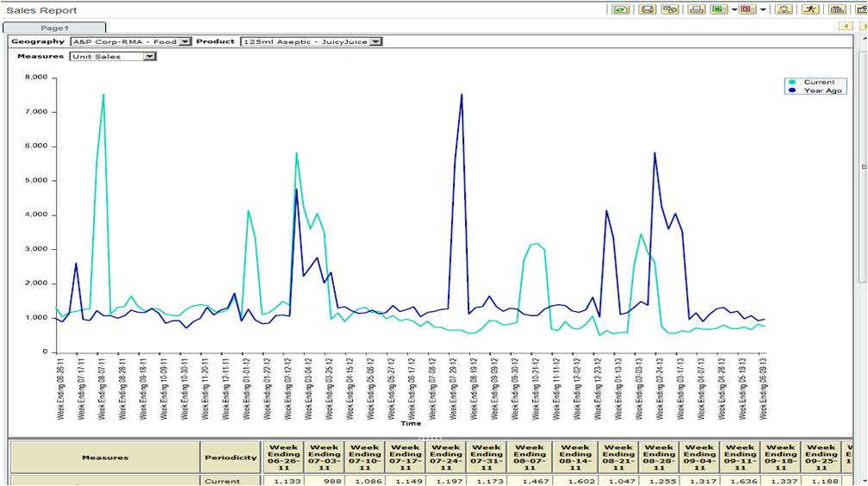Image resolution: width=868 pixels, height=486 pixels.
Task: Click the printer icon in the toolbar
Action: point(697,9)
